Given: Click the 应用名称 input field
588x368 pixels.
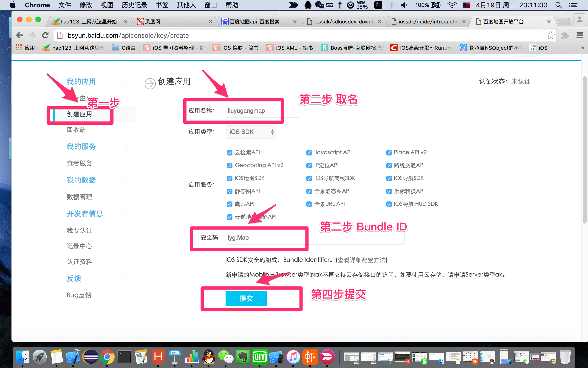Looking at the screenshot, I should pyautogui.click(x=262, y=111).
